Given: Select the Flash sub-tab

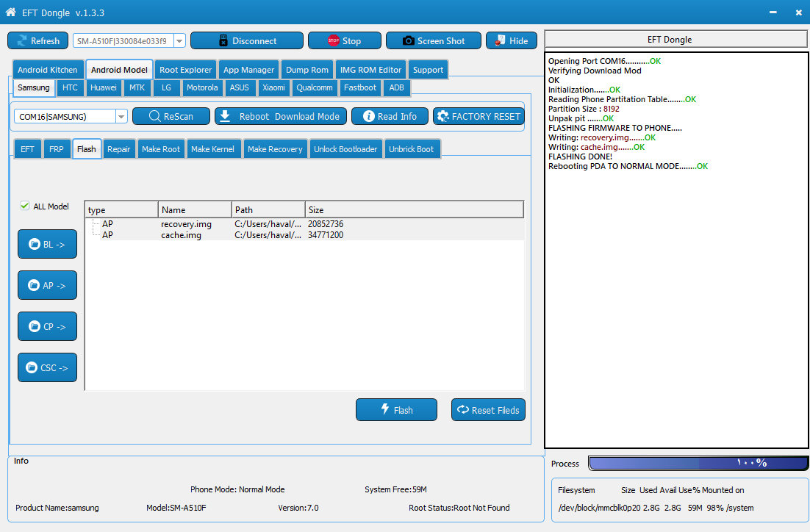Looking at the screenshot, I should click(x=87, y=149).
